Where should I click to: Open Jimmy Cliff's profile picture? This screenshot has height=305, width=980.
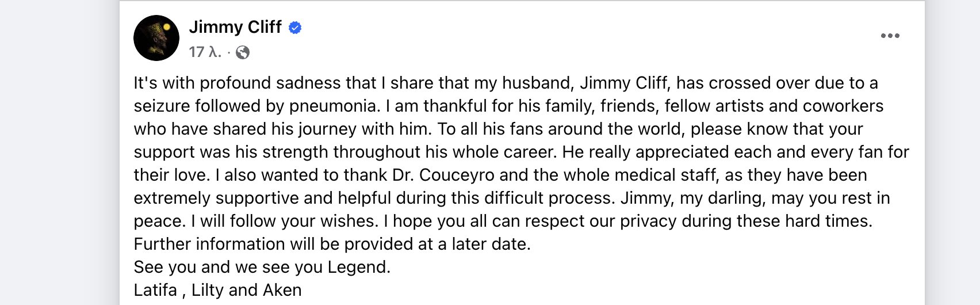(x=156, y=38)
